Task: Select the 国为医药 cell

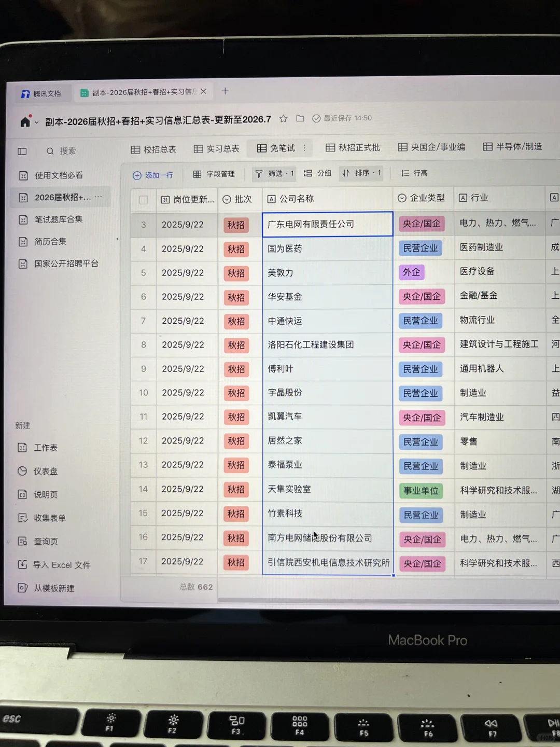Action: pyautogui.click(x=328, y=248)
